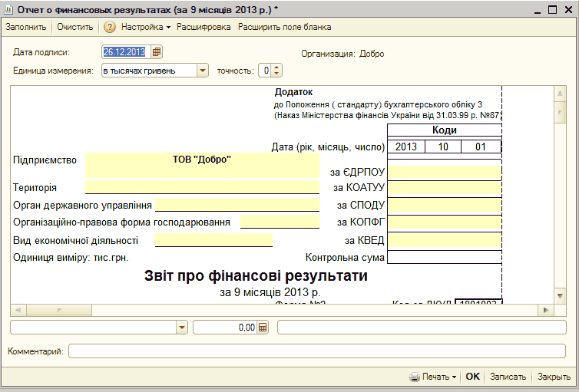Click the 1C document icon in title bar
579x392 pixels.
point(8,8)
